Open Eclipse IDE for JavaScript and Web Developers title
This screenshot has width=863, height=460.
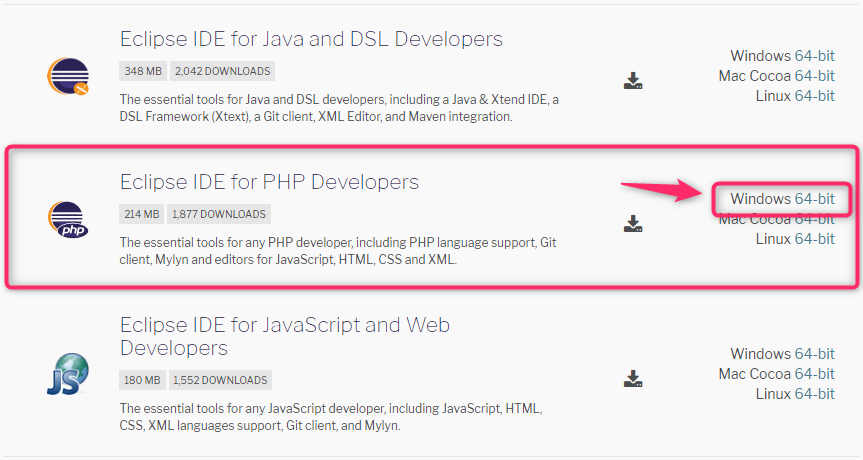(285, 336)
